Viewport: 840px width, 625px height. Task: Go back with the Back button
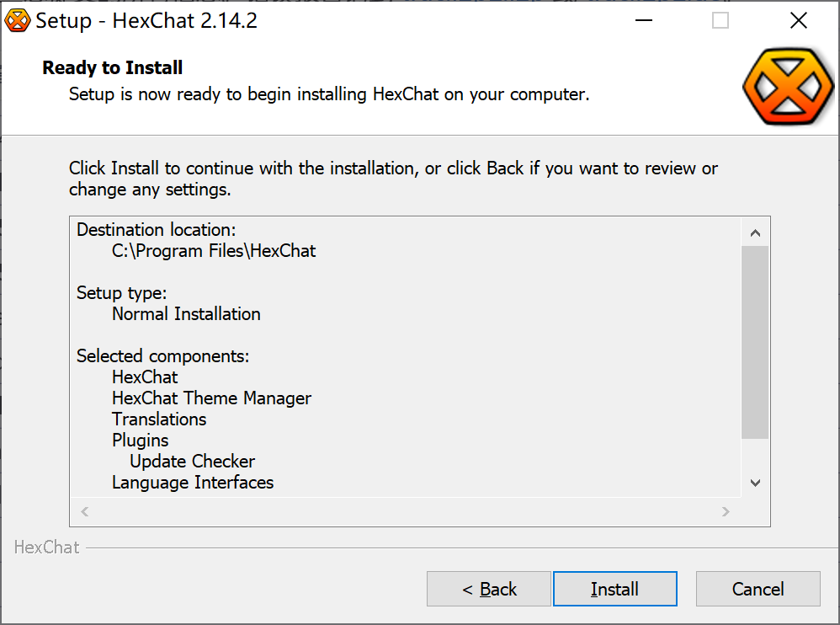(x=489, y=589)
